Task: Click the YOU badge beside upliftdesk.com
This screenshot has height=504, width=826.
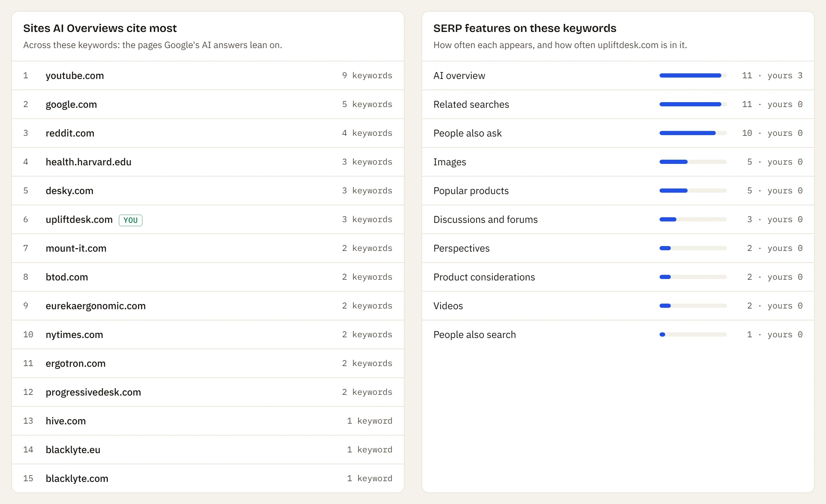Action: (131, 220)
